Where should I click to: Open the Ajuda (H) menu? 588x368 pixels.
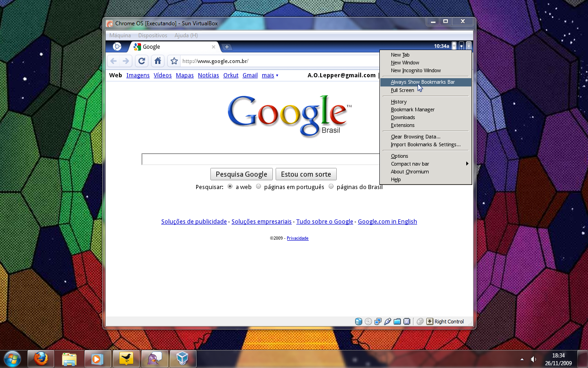pos(186,35)
